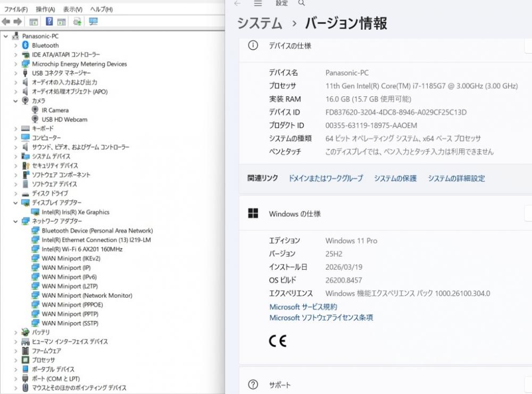The width and height of the screenshot is (532, 394).
Task: Click the ファームウェア category icon
Action: click(26, 350)
